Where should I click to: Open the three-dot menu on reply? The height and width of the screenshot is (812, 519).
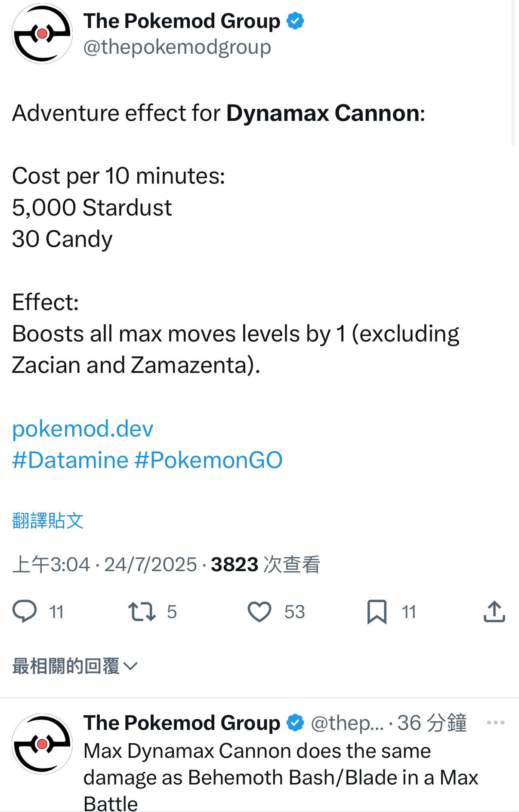click(495, 723)
